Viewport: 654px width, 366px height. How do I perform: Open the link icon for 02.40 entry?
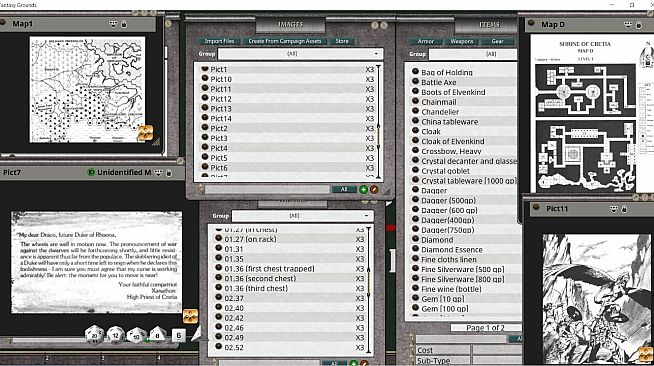pyautogui.click(x=219, y=307)
